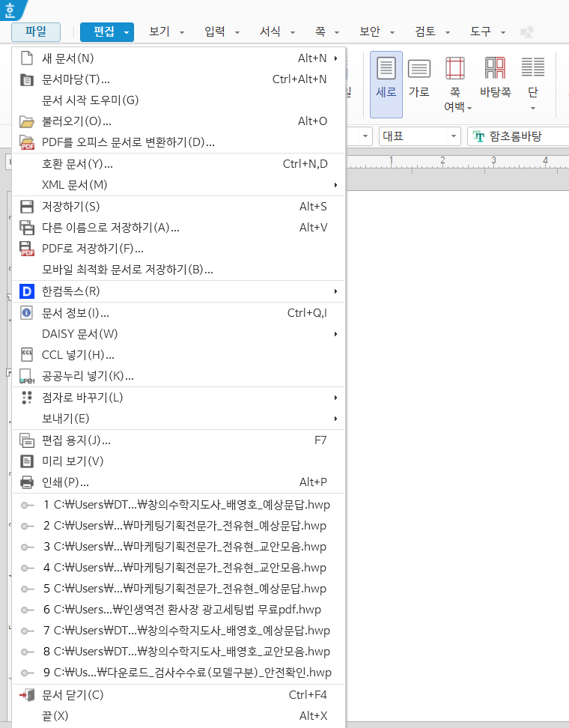The width and height of the screenshot is (569, 728).
Task: Pin recent file 6 인생역전 환사장
Action: click(28, 610)
